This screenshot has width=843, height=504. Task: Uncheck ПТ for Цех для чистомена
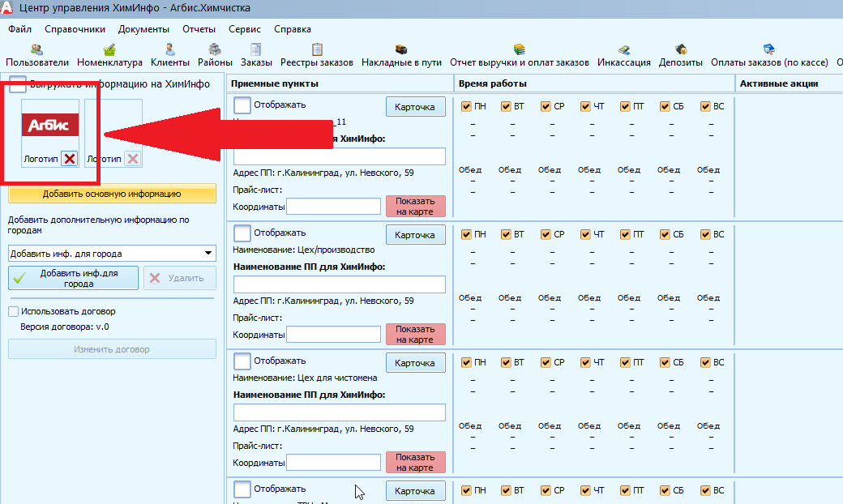point(625,362)
